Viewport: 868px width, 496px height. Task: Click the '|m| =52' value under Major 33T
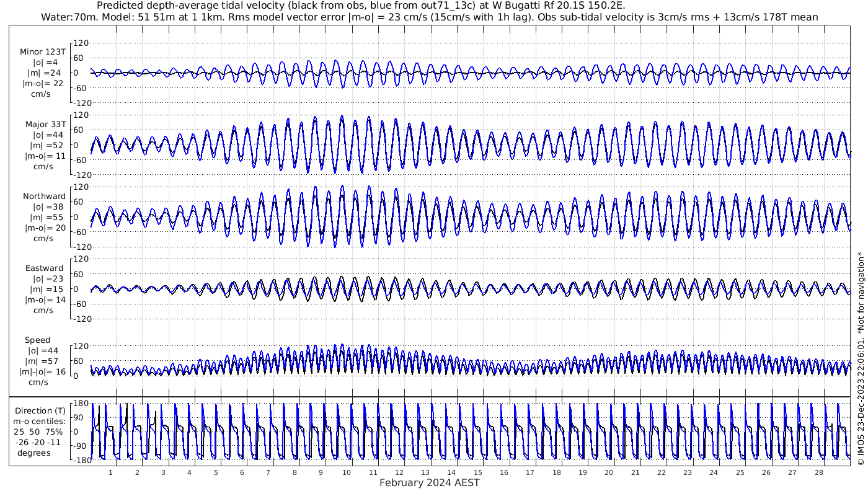pos(43,146)
